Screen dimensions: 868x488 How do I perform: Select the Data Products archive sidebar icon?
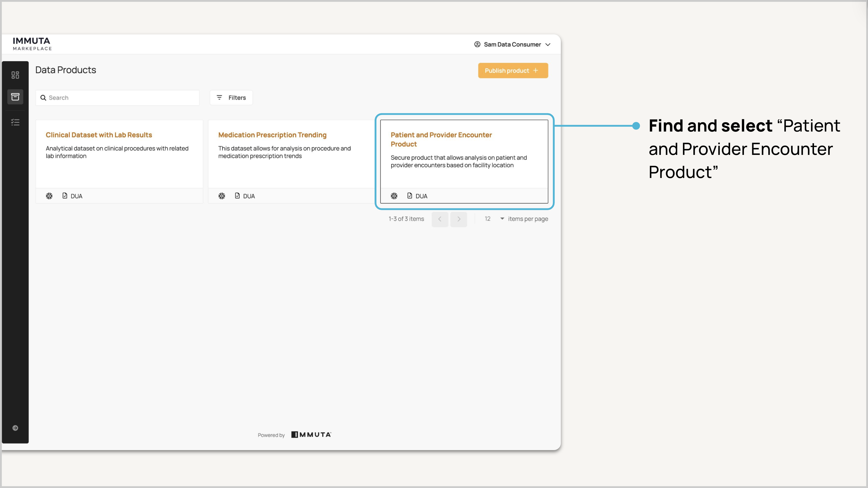click(15, 97)
